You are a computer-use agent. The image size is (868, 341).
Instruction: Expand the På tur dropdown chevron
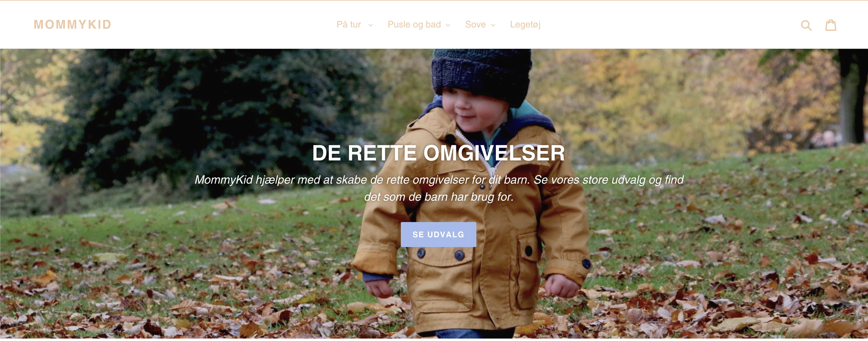coord(371,25)
